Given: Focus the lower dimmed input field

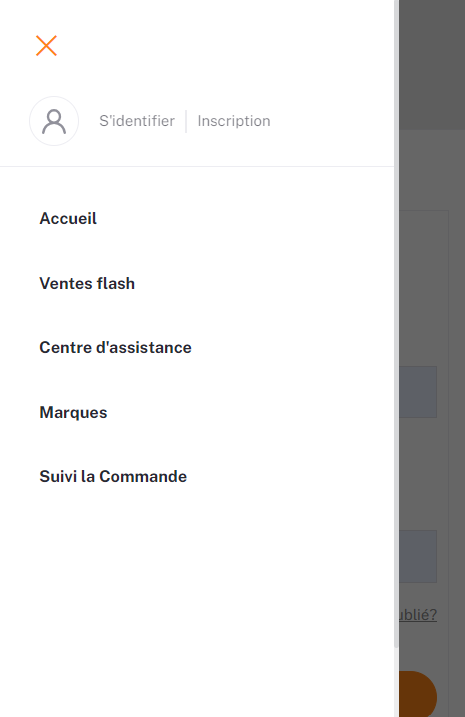Looking at the screenshot, I should (418, 556).
